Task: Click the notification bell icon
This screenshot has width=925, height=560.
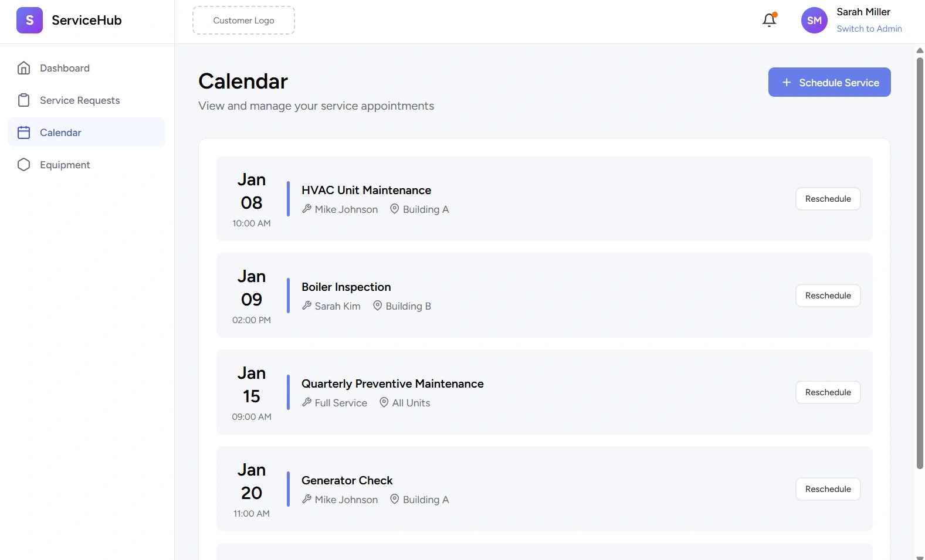Action: pos(769,21)
